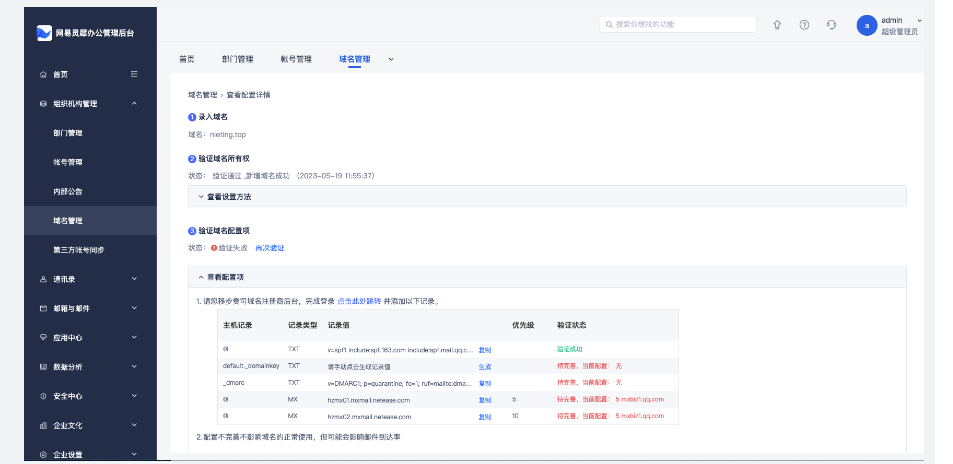Collapse the sidebar using the menu-fold icon
The image size is (953, 464).
point(134,74)
